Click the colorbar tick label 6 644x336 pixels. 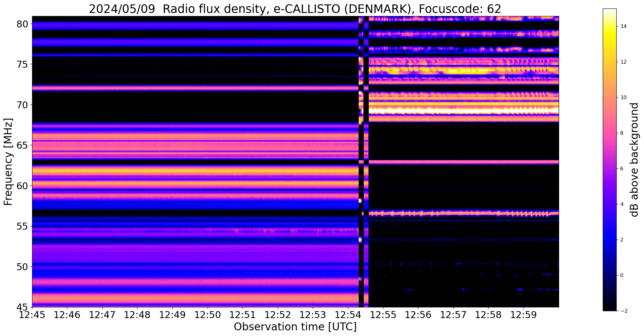tap(621, 169)
